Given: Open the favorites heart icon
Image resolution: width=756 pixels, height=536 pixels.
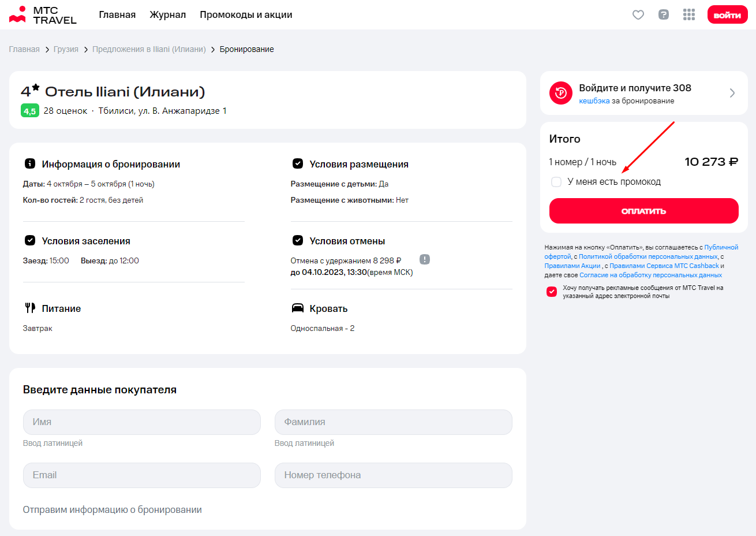Looking at the screenshot, I should pos(638,15).
